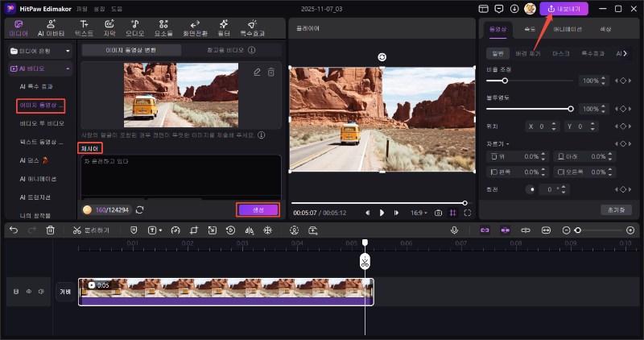Click the user profile avatar
The image size is (644, 340).
tap(530, 9)
